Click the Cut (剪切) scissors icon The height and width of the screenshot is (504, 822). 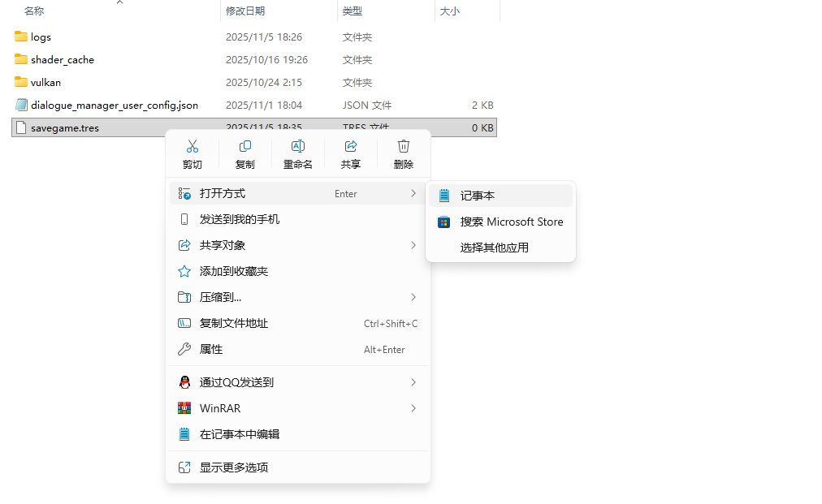pos(193,146)
